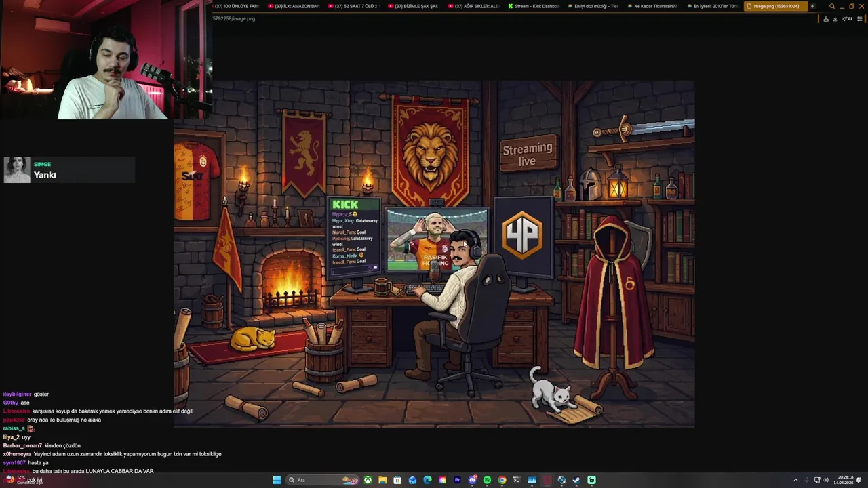Open Discord from taskbar
868x488 pixels.
473,480
